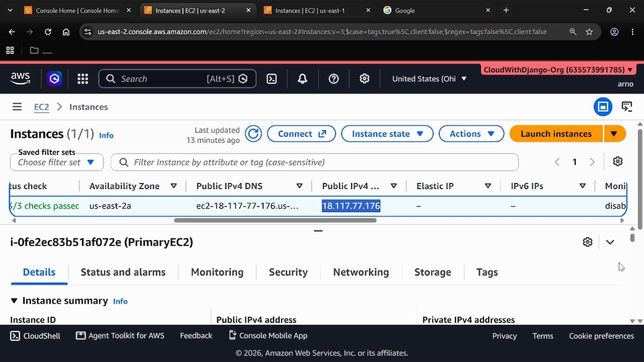Reload the browser page
The image size is (644, 362).
48,32
